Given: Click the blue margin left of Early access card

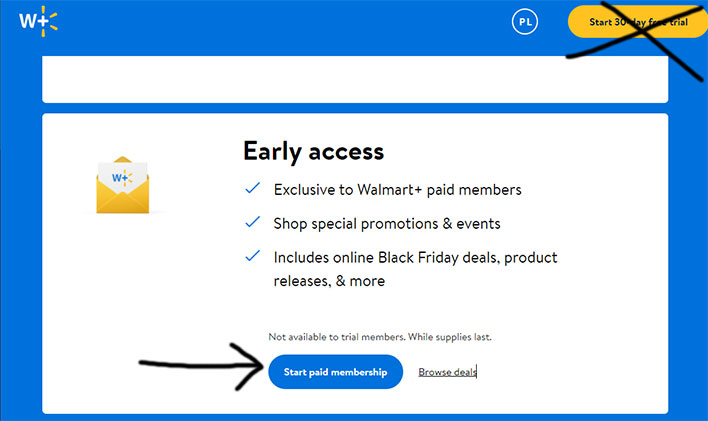Looking at the screenshot, I should click(x=20, y=260).
